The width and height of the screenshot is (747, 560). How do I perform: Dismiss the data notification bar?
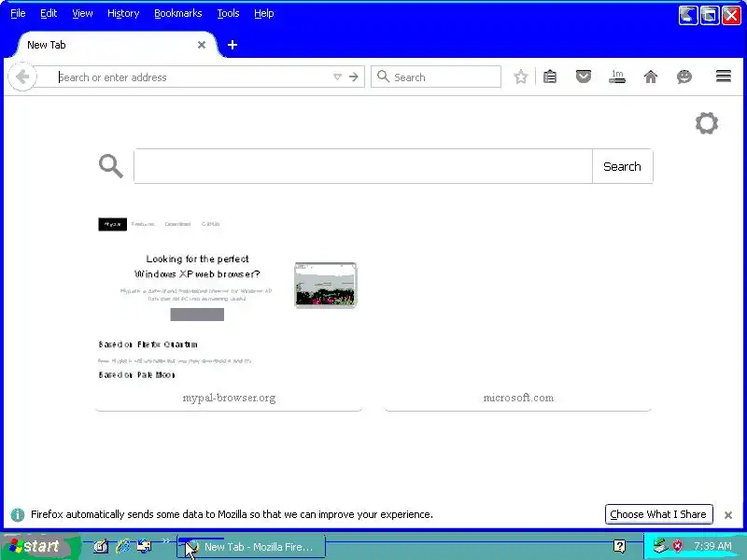[728, 515]
